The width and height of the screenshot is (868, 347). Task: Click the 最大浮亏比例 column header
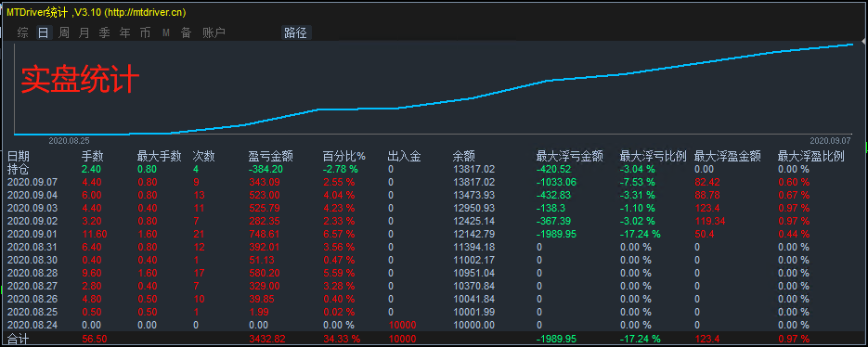point(654,157)
